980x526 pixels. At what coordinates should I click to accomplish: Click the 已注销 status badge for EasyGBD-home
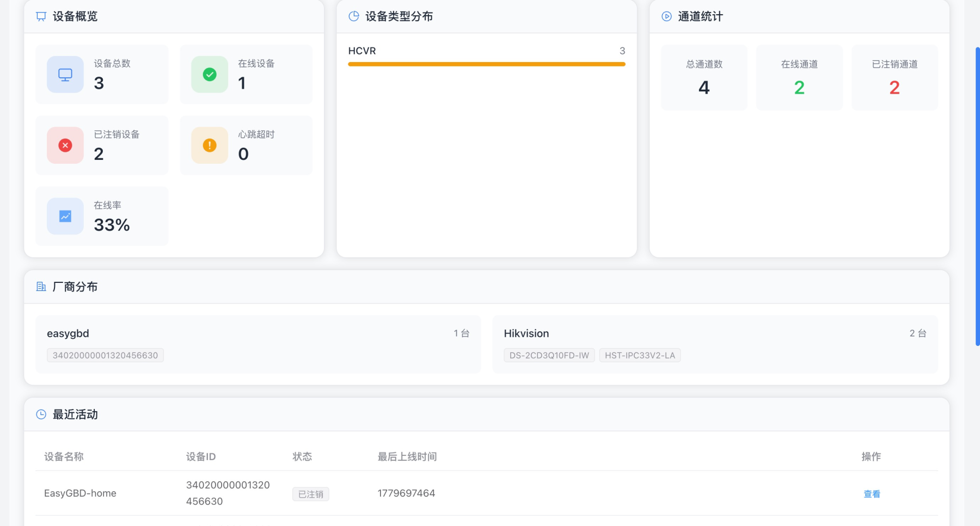coord(311,494)
